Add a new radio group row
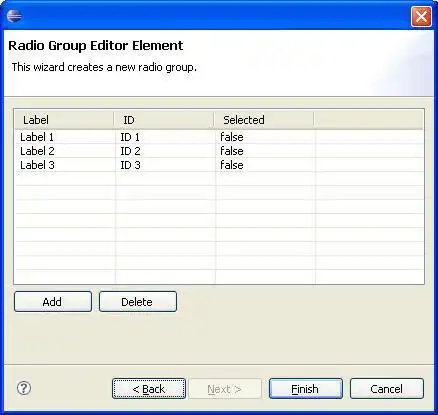The width and height of the screenshot is (438, 415). click(x=53, y=302)
